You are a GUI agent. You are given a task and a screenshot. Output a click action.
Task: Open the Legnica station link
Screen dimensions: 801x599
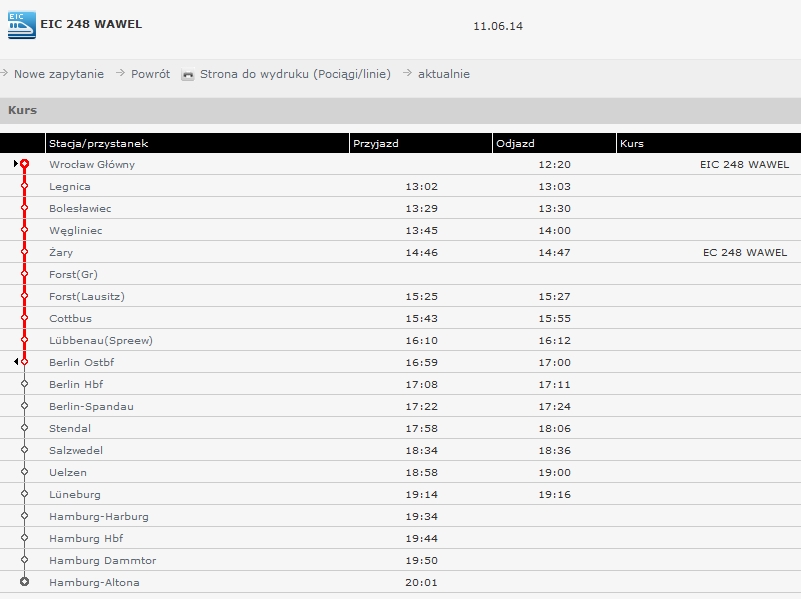70,186
